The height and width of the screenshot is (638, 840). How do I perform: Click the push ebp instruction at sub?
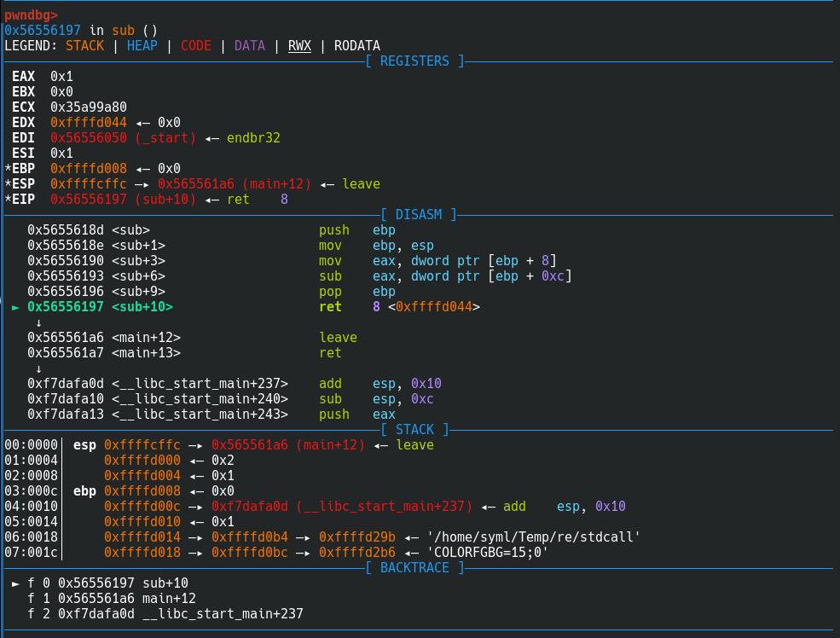point(356,230)
